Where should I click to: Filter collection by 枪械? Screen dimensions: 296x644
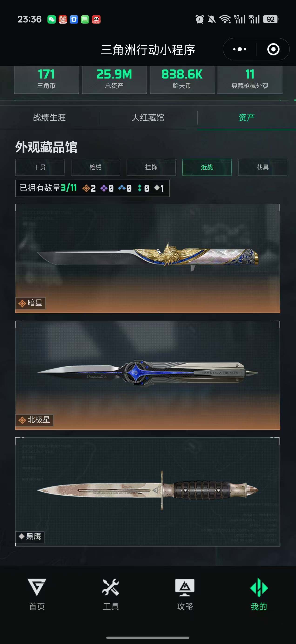pyautogui.click(x=95, y=167)
